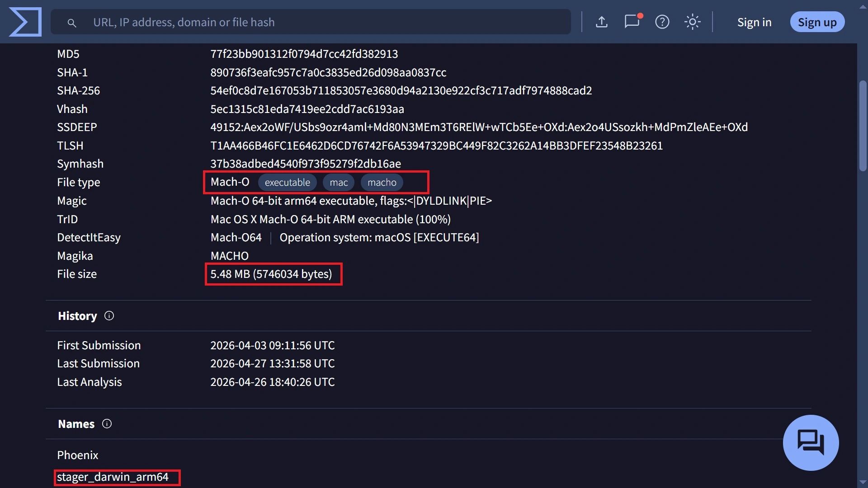Open the name stager_darwin_arm64

point(113,477)
